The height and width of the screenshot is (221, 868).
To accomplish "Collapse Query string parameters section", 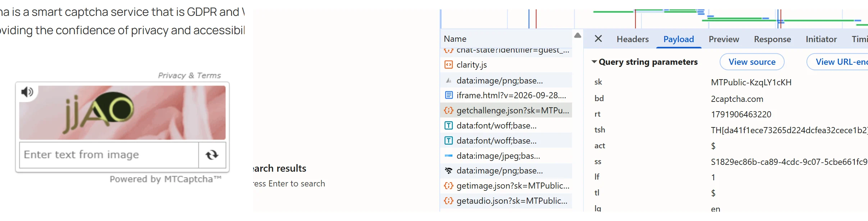I will (594, 62).
